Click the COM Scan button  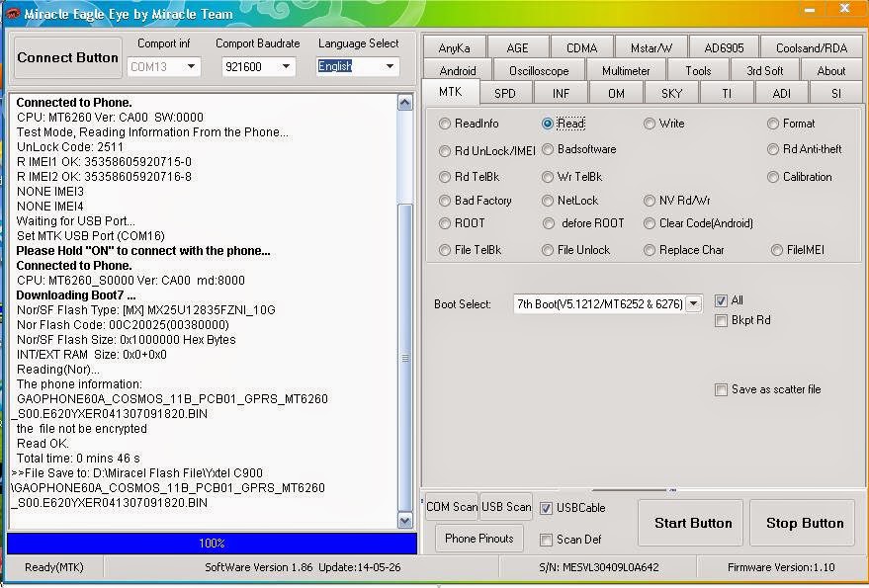click(x=452, y=507)
